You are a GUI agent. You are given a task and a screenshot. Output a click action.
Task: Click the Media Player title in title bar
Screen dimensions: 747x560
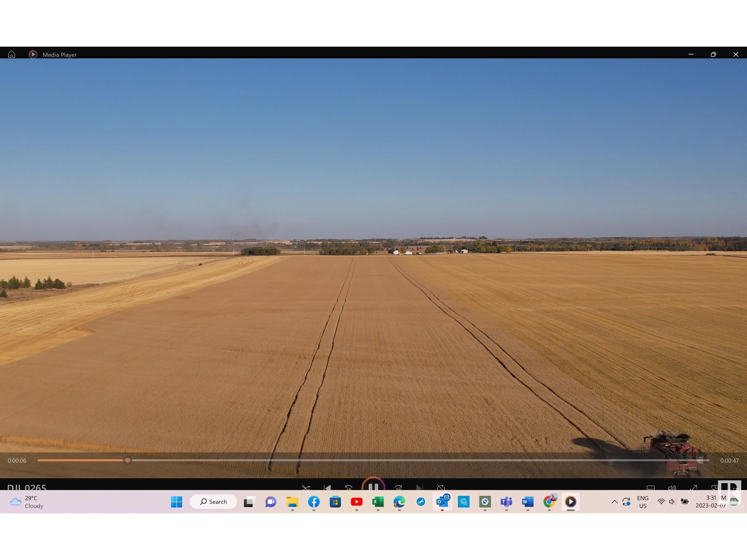tap(60, 55)
